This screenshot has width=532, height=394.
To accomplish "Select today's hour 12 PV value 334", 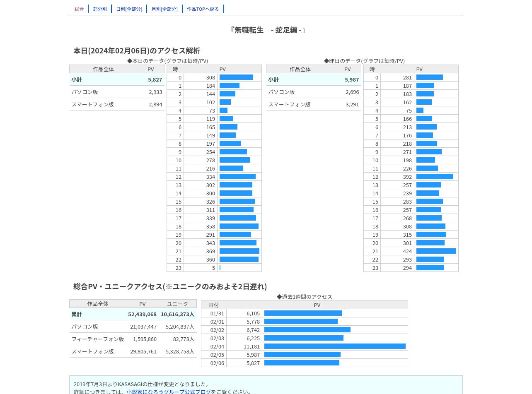I will [210, 177].
